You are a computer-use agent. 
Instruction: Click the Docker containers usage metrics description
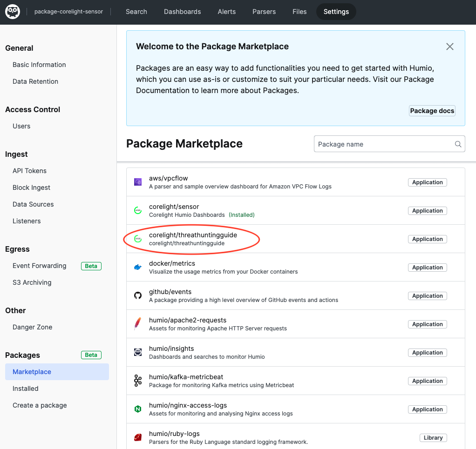(223, 272)
